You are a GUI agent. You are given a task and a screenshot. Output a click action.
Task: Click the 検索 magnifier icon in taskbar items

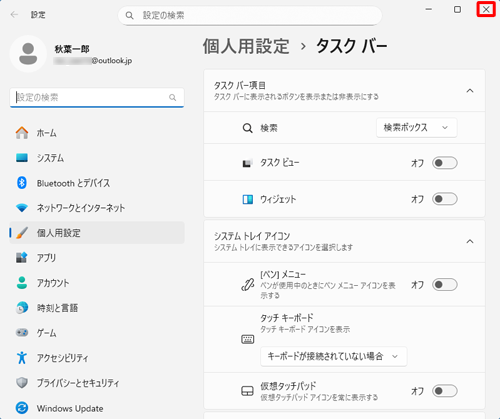tap(247, 128)
